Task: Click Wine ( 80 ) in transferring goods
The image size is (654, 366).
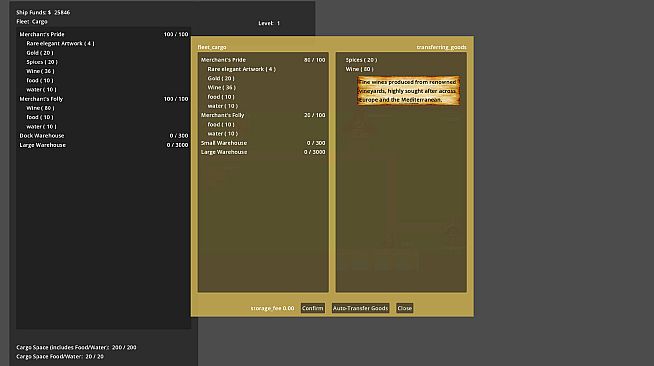Action: 360,69
